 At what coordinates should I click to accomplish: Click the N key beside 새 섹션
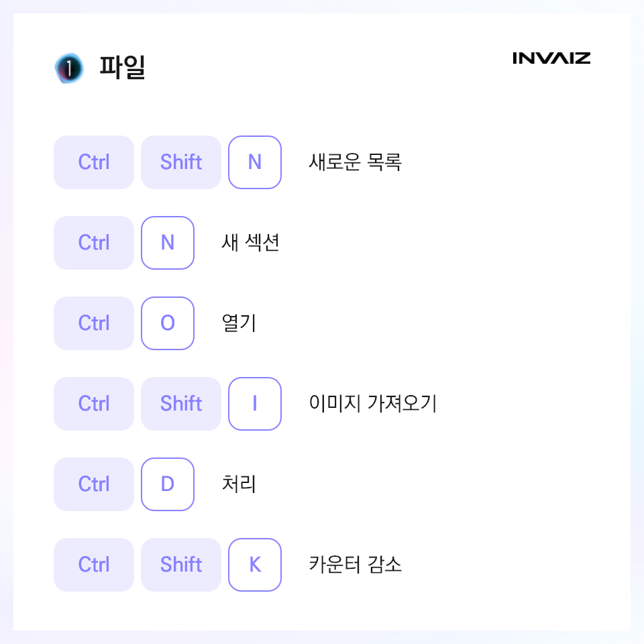pyautogui.click(x=168, y=243)
